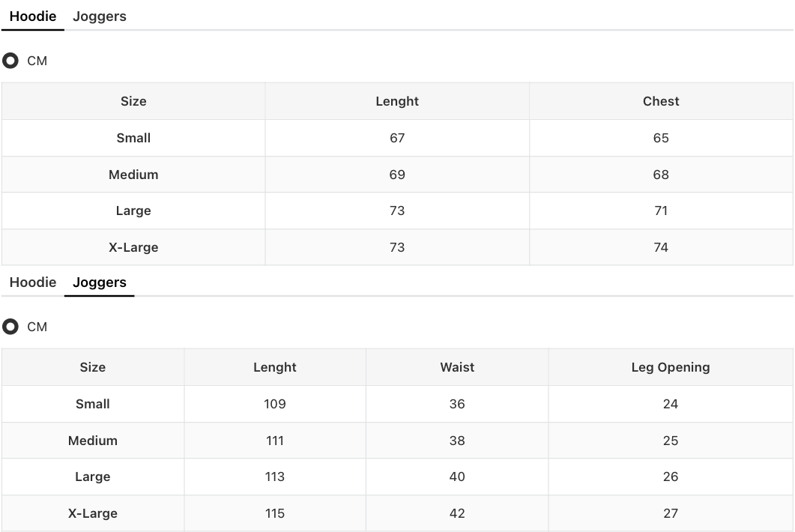Click the Medium chest value 68
The width and height of the screenshot is (795, 532).
pyautogui.click(x=661, y=175)
